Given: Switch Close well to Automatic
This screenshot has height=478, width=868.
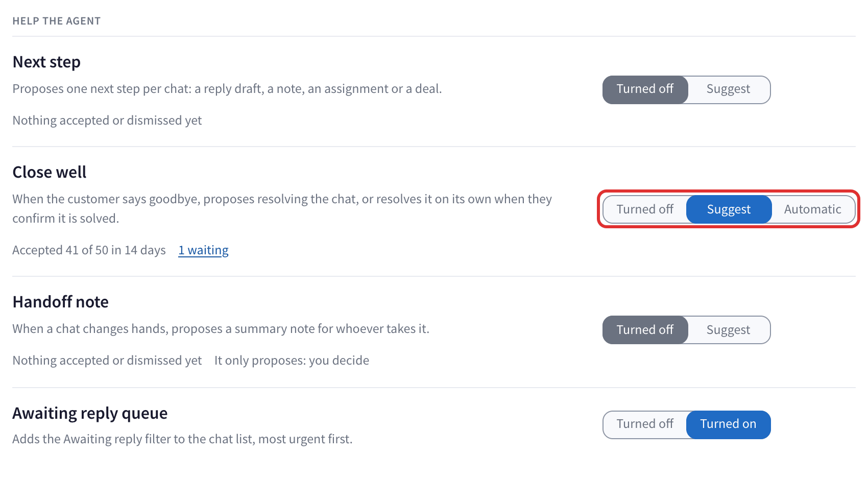Looking at the screenshot, I should tap(812, 210).
